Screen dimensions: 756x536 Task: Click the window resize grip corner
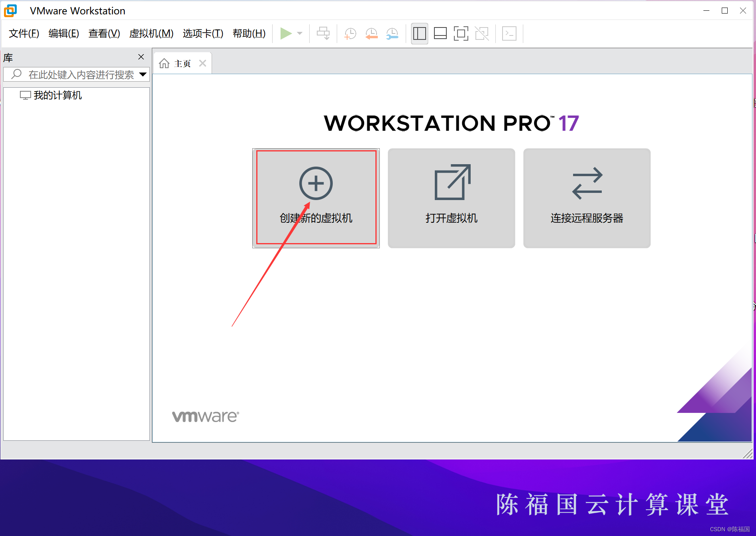(748, 454)
